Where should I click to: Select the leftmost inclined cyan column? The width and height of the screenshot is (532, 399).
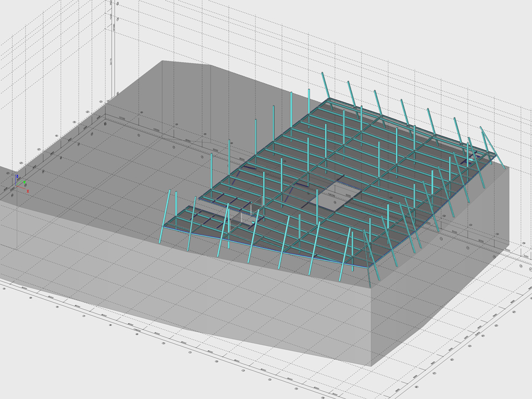click(165, 209)
